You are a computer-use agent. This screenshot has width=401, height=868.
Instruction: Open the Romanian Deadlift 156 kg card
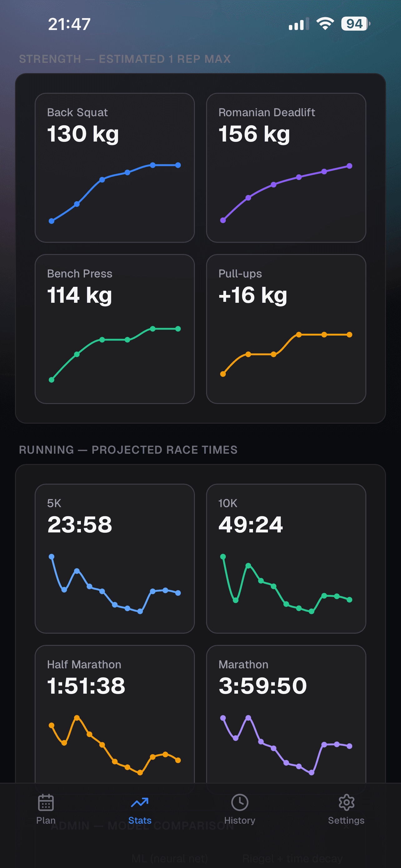pyautogui.click(x=286, y=167)
